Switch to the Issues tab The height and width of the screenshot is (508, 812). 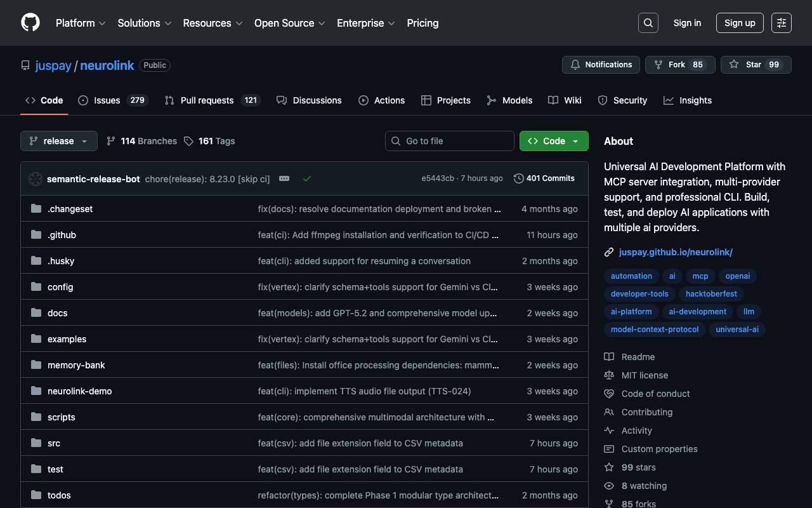click(107, 100)
